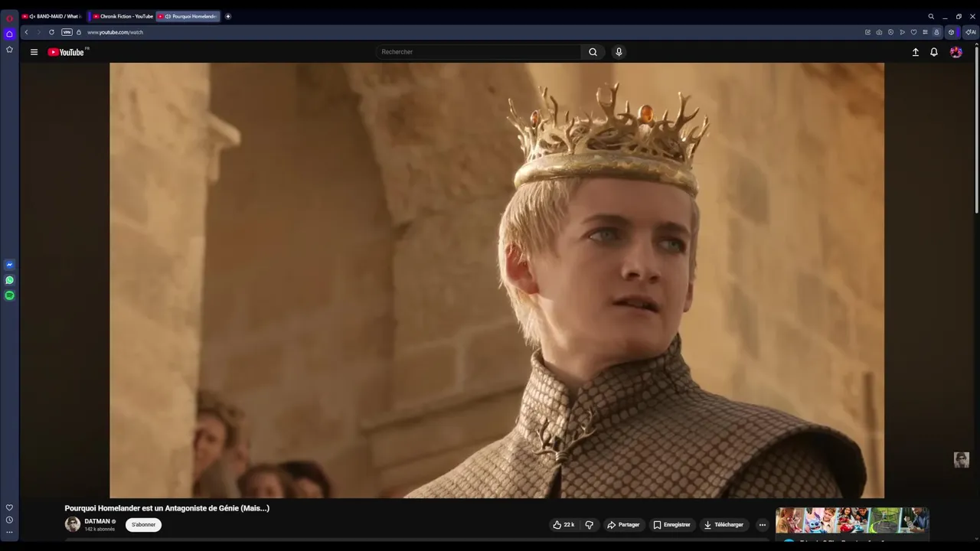Click the Opera menu logo

[9, 18]
